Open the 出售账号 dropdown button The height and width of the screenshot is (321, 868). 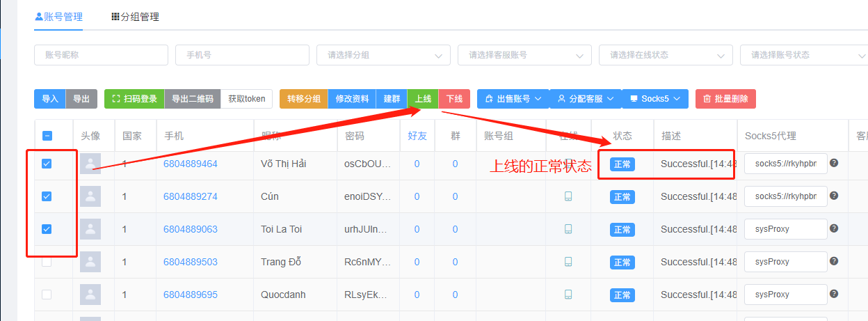click(x=513, y=99)
